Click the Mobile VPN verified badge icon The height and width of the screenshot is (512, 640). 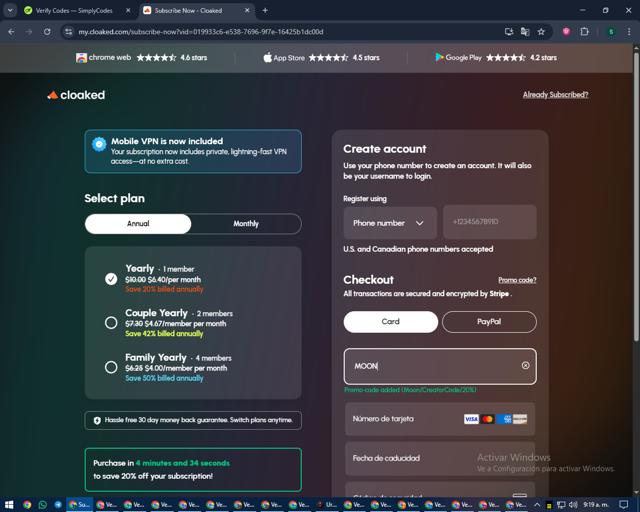(99, 144)
